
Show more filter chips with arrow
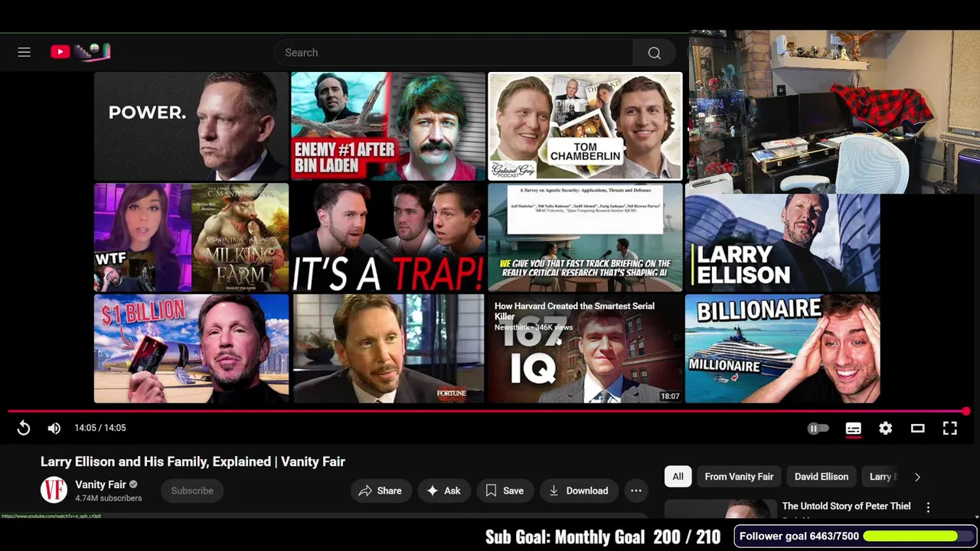click(917, 477)
